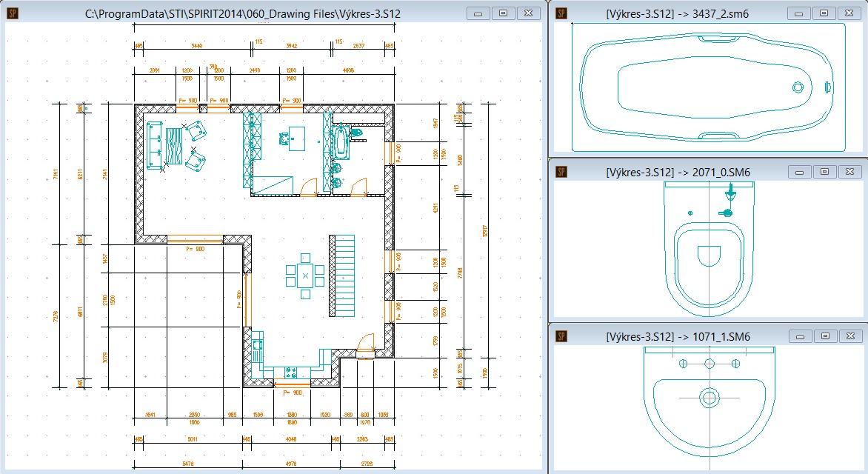
Task: Click the washbasin drain in 1071_1.SM6 view
Action: coord(710,398)
